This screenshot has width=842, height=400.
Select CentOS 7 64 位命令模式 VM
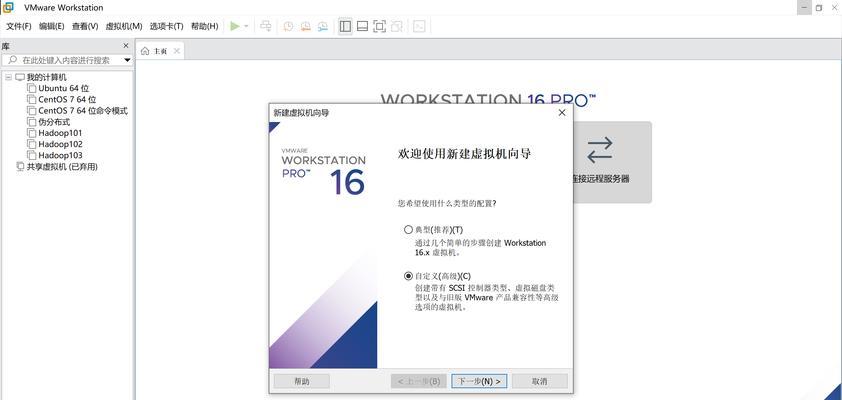pos(83,111)
